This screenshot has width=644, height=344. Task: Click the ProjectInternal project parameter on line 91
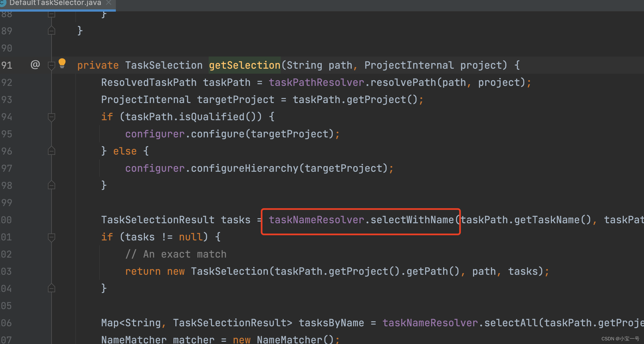[436, 65]
